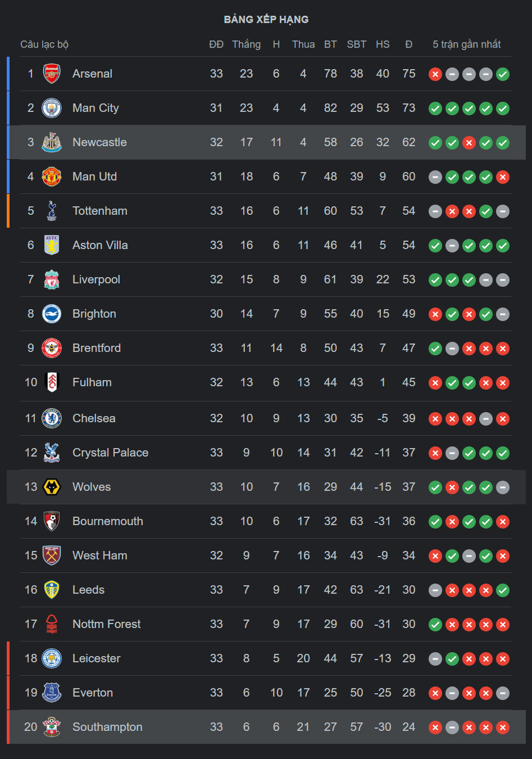Select the Aston Villa table row
Viewport: 532px width, 759px height.
point(266,245)
